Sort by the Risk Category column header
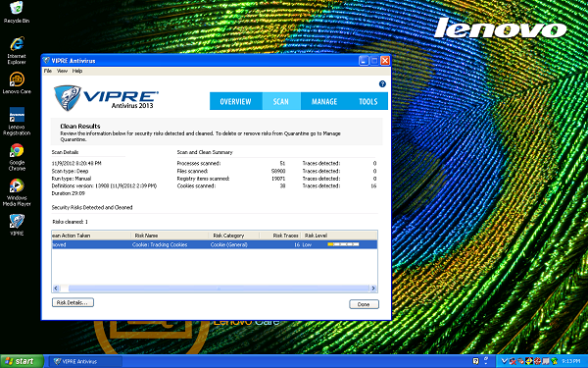Viewport: 588px width, 368px height. pos(233,236)
